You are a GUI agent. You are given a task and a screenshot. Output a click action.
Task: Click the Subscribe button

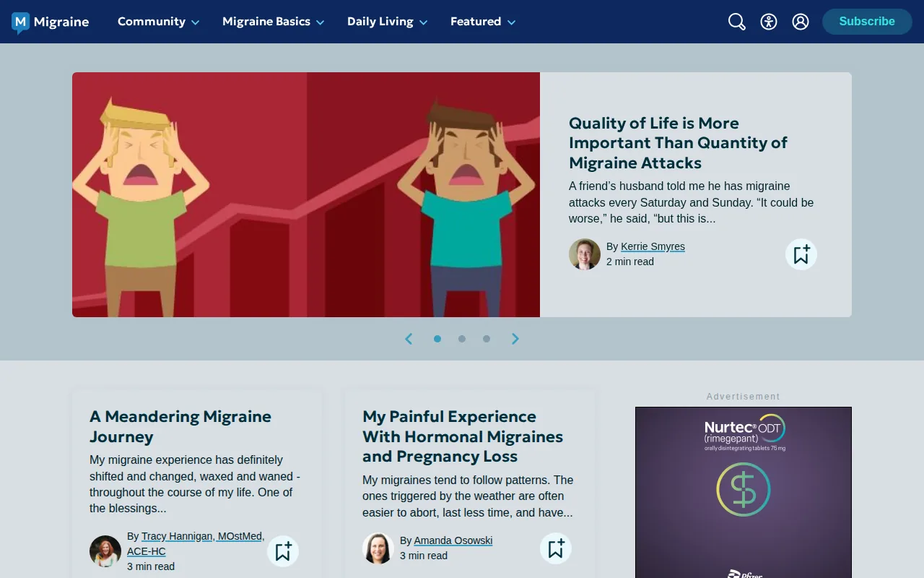pos(867,22)
